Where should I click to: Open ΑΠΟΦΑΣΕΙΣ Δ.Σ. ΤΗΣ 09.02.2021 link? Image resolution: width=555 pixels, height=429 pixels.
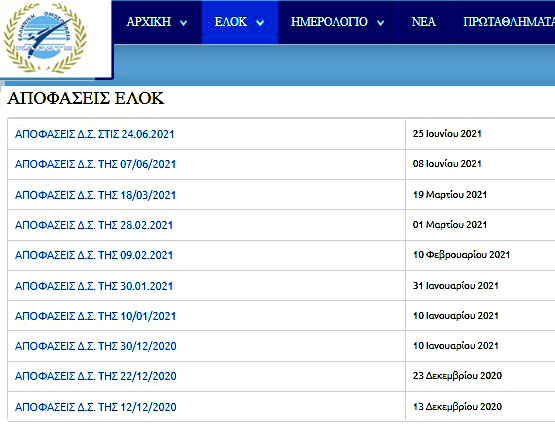click(x=94, y=255)
